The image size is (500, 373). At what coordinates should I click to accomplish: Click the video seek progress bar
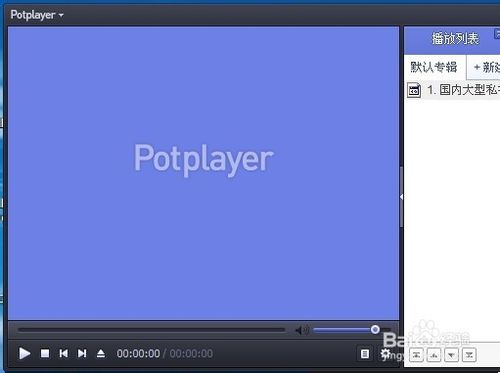point(152,330)
